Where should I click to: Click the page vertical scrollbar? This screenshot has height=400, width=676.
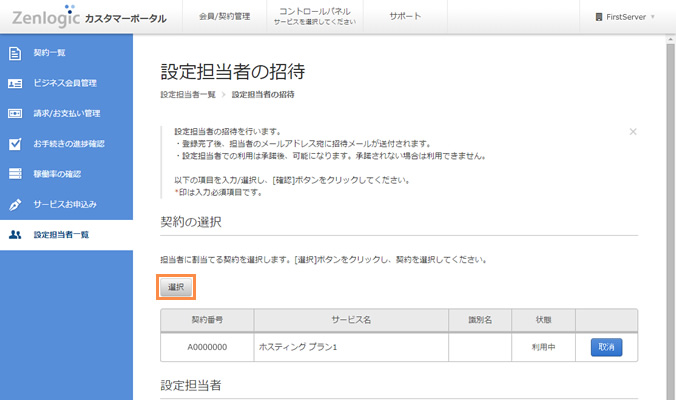pyautogui.click(x=670, y=222)
